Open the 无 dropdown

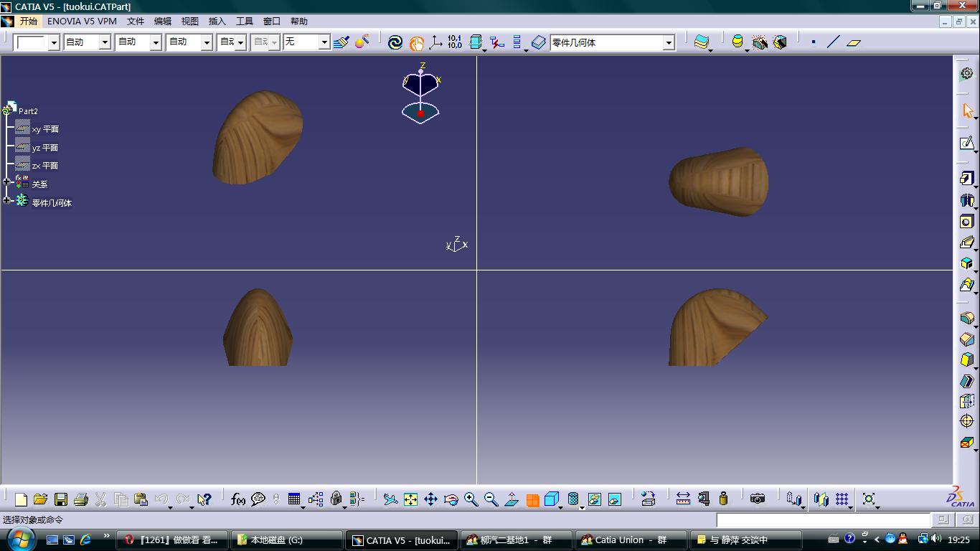click(324, 42)
